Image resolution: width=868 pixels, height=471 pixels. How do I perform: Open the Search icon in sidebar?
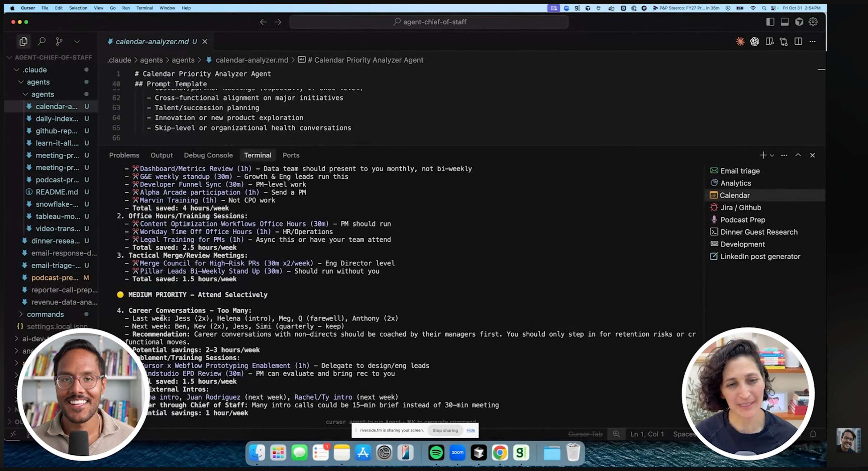point(42,41)
